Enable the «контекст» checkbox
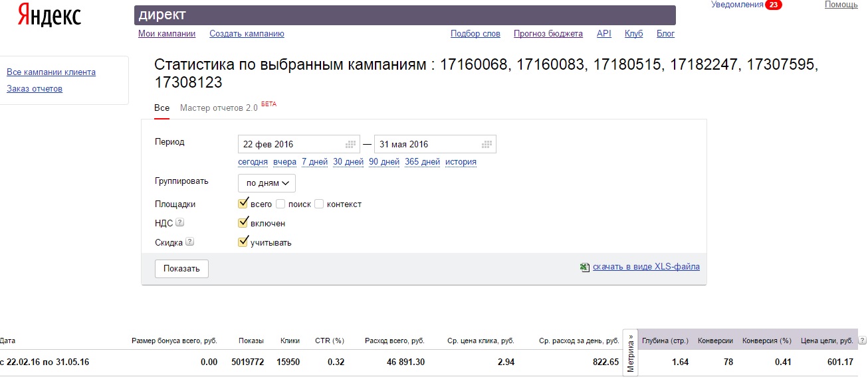This screenshot has width=868, height=383. coord(319,204)
